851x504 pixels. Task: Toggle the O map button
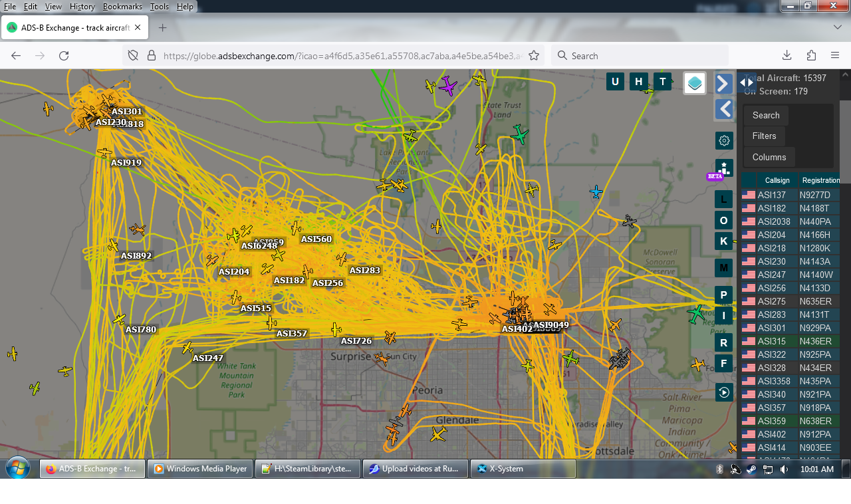(724, 220)
